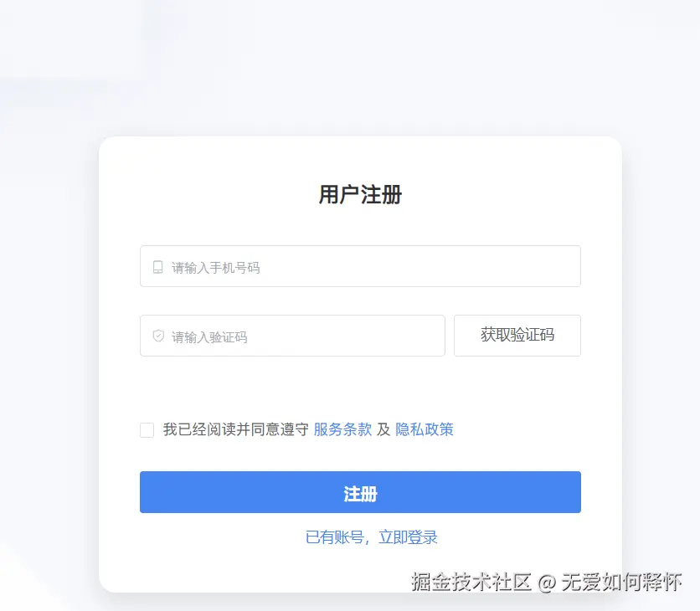Click the shield icon in the verification code field
Screen dimensions: 700x611
158,336
